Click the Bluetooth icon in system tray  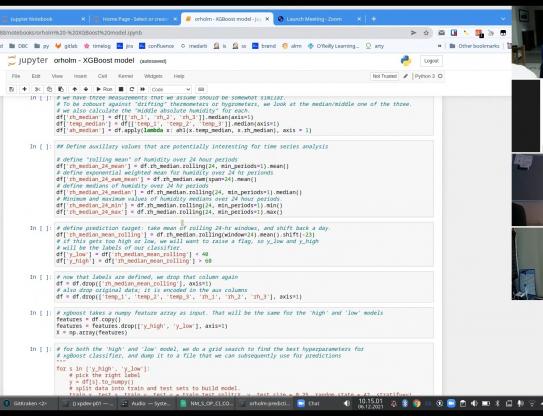(x=405, y=404)
